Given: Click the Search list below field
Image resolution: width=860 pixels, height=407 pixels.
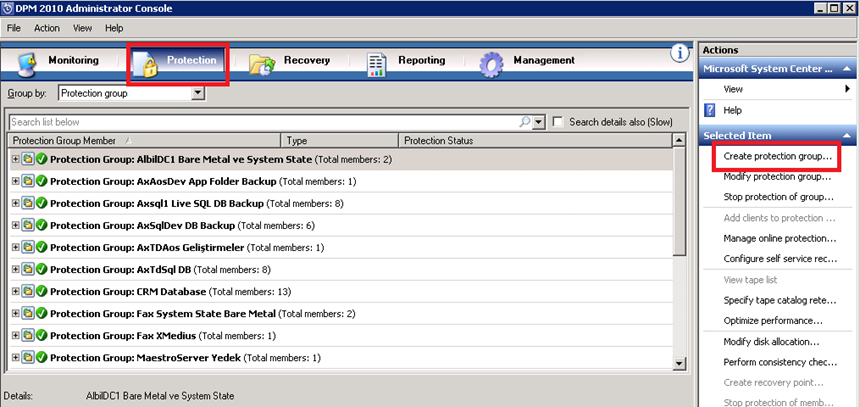Looking at the screenshot, I should click(264, 122).
